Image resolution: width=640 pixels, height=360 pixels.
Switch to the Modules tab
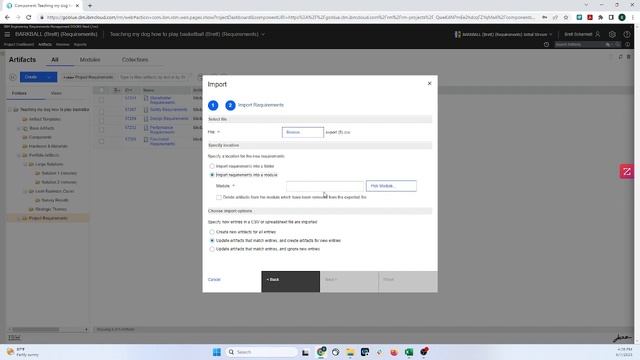coord(90,60)
